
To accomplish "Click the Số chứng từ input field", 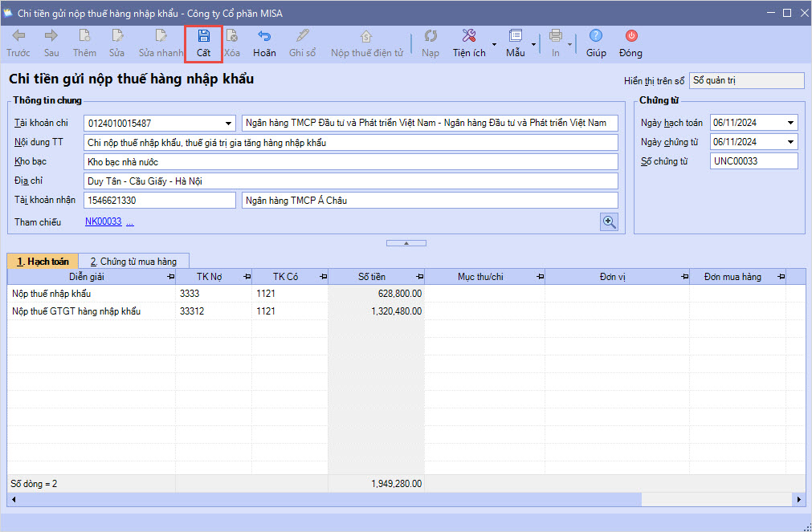I will [x=753, y=161].
